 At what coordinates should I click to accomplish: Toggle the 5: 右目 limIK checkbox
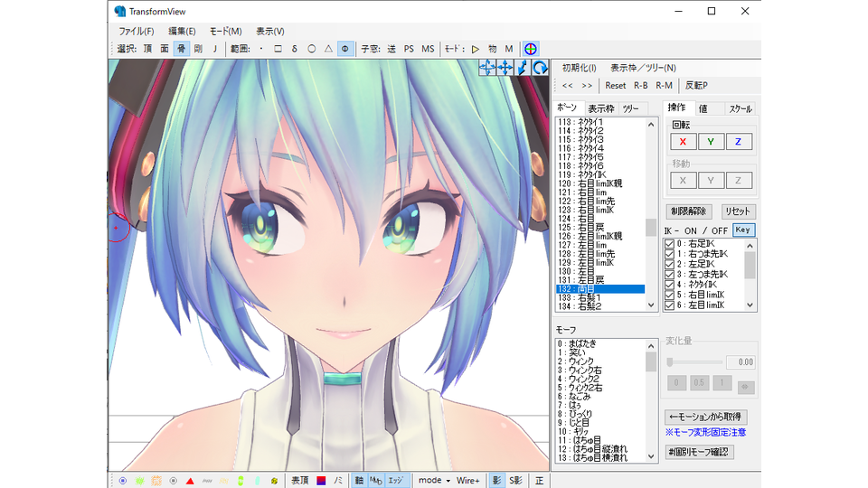(x=670, y=295)
